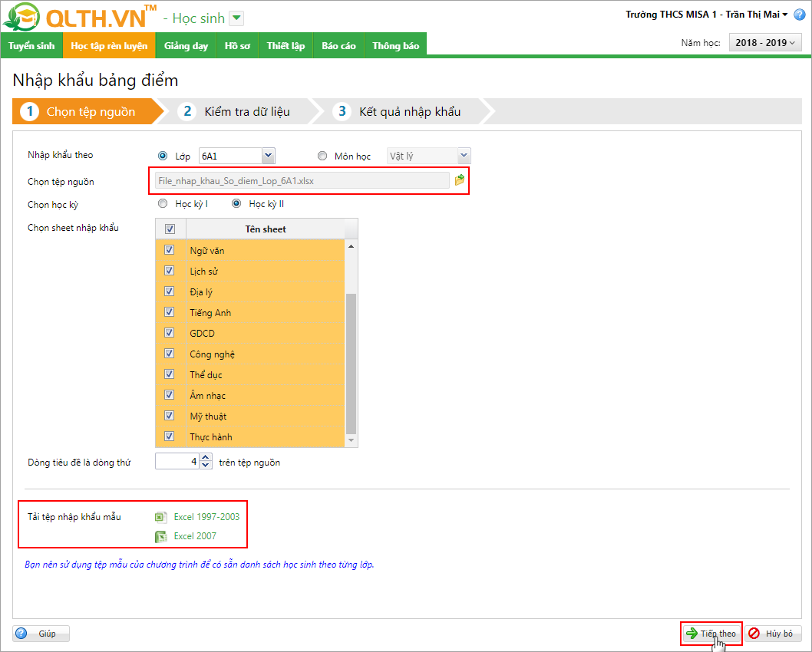
Task: Click the Excel 2007 file icon
Action: click(161, 537)
